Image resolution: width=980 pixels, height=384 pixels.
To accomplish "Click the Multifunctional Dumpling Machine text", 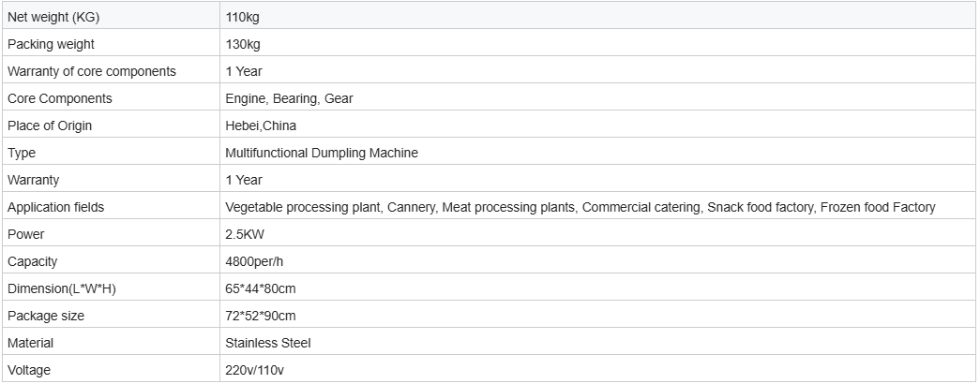I will (322, 153).
